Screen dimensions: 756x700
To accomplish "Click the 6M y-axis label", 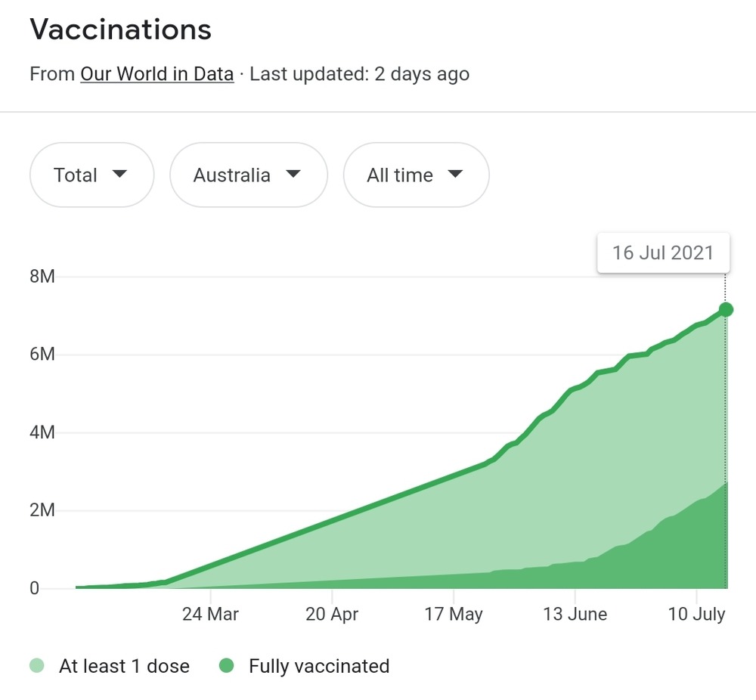I will point(42,355).
